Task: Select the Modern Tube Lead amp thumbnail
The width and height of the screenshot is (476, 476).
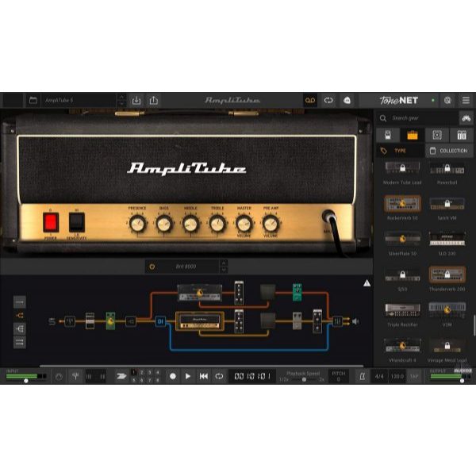Action: pos(402,168)
